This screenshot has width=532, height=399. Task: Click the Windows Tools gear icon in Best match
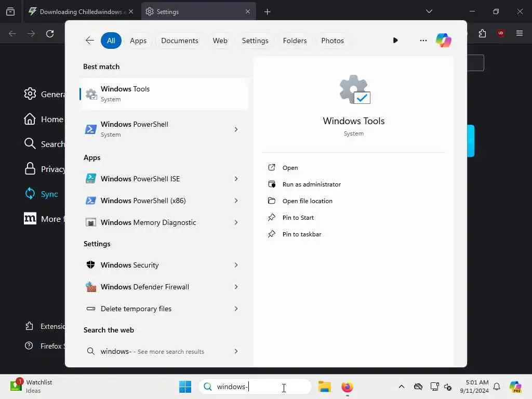[x=91, y=94]
